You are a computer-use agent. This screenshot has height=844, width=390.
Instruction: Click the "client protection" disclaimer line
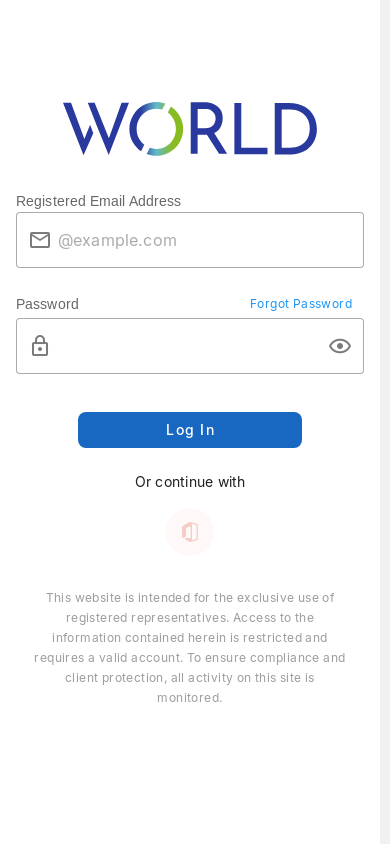click(x=190, y=678)
